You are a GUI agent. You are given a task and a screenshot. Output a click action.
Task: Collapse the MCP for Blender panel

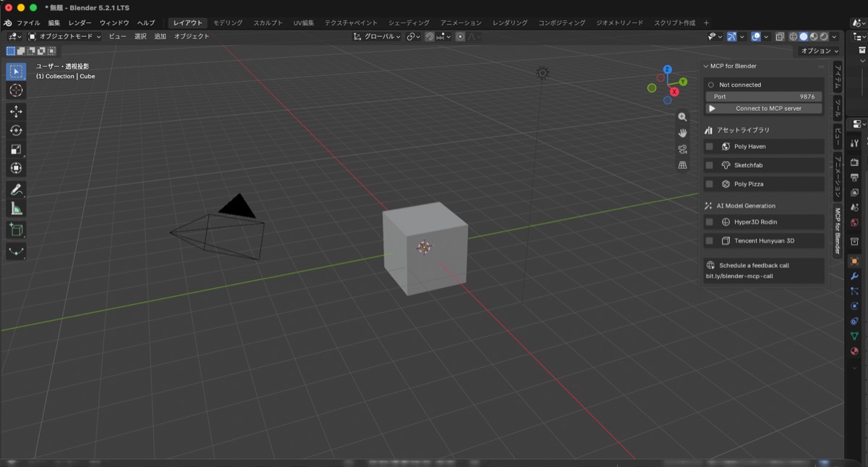click(x=706, y=66)
